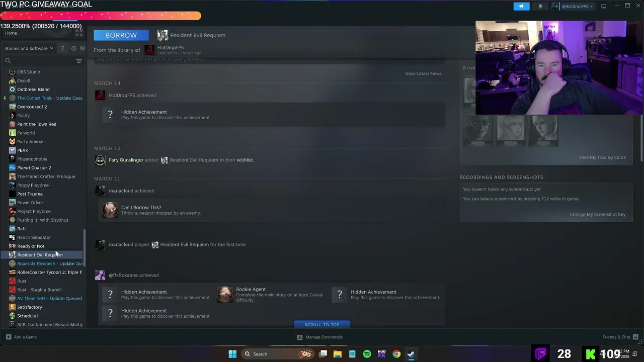Go to the library Home
Image resolution: width=644 pixels, height=362 pixels.
pyautogui.click(x=11, y=33)
